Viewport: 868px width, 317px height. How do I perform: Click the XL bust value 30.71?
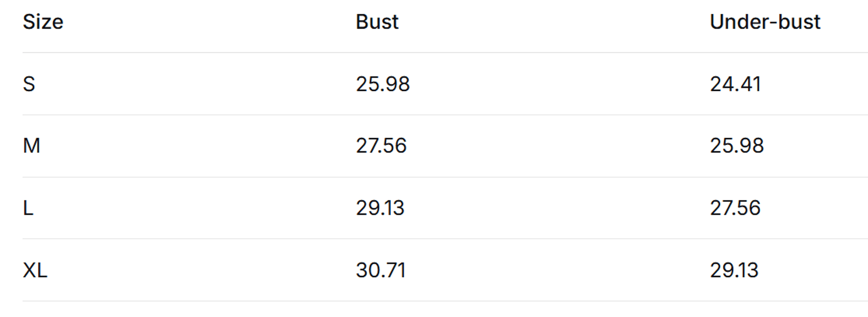click(x=381, y=270)
